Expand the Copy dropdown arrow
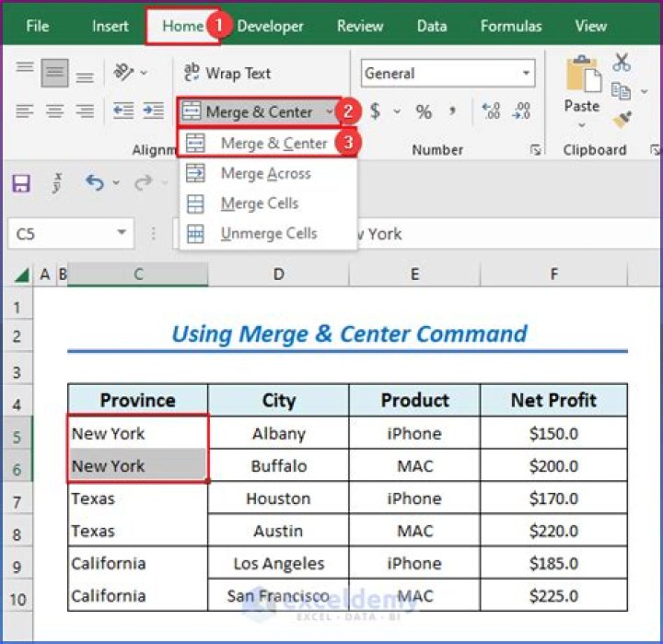This screenshot has height=644, width=663. (644, 91)
